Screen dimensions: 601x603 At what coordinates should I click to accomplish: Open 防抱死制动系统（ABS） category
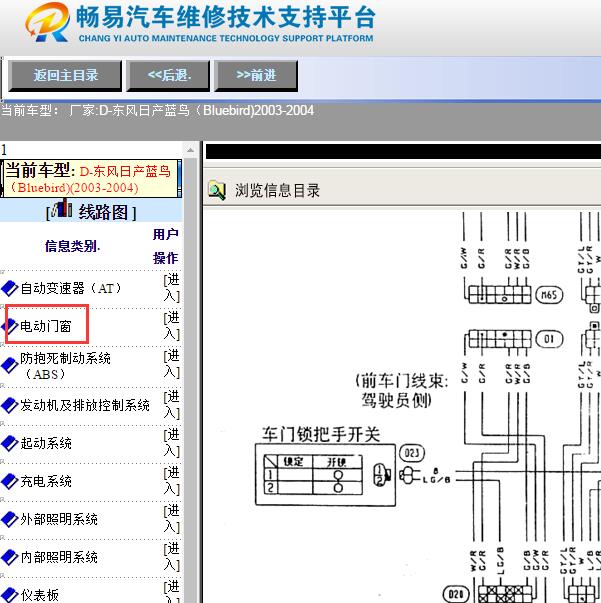65,366
